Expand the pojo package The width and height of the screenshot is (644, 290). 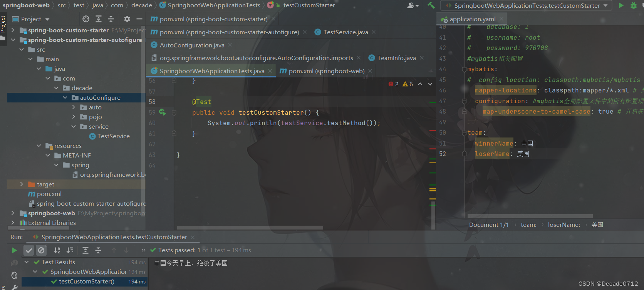pyautogui.click(x=74, y=117)
